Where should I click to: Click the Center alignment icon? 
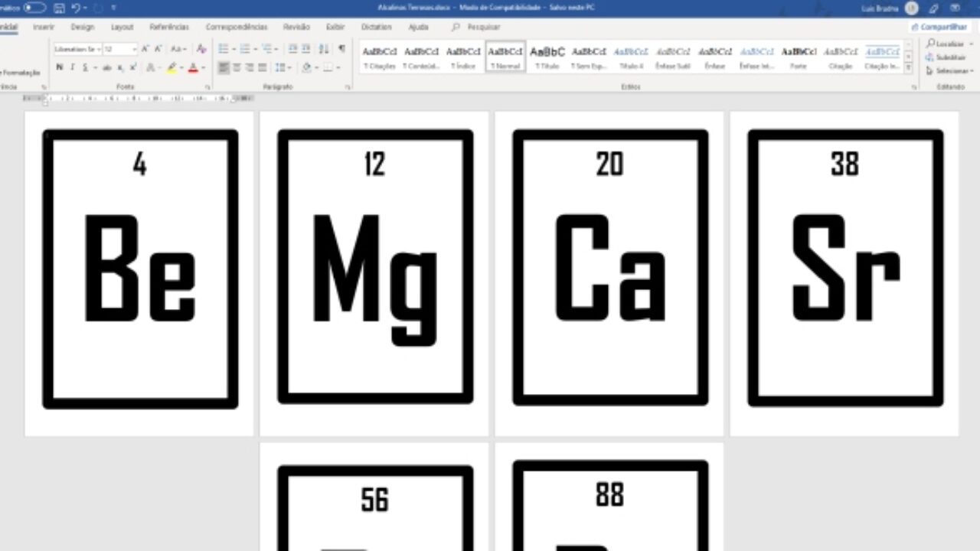(x=237, y=67)
